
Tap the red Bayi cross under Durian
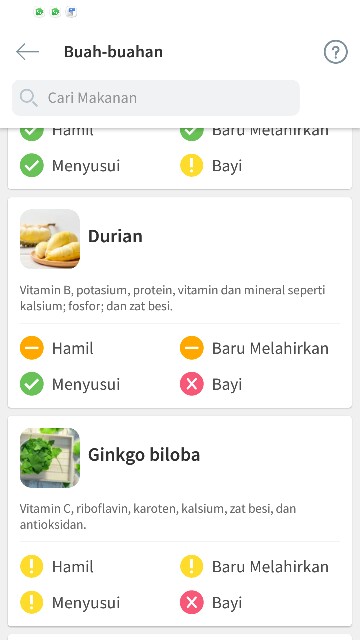click(x=192, y=384)
